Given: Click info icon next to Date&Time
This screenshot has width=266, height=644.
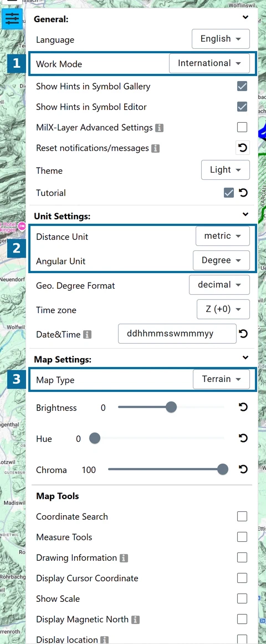Looking at the screenshot, I should pos(87,335).
